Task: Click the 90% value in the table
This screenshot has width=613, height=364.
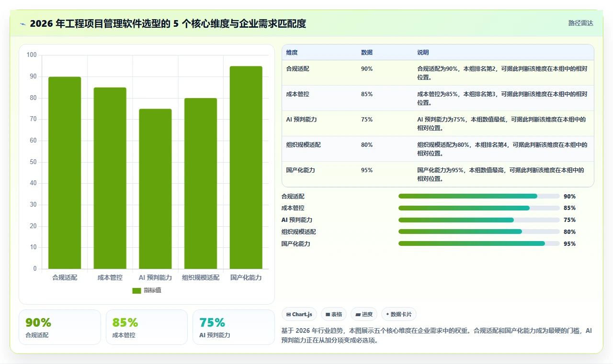Action: 367,69
